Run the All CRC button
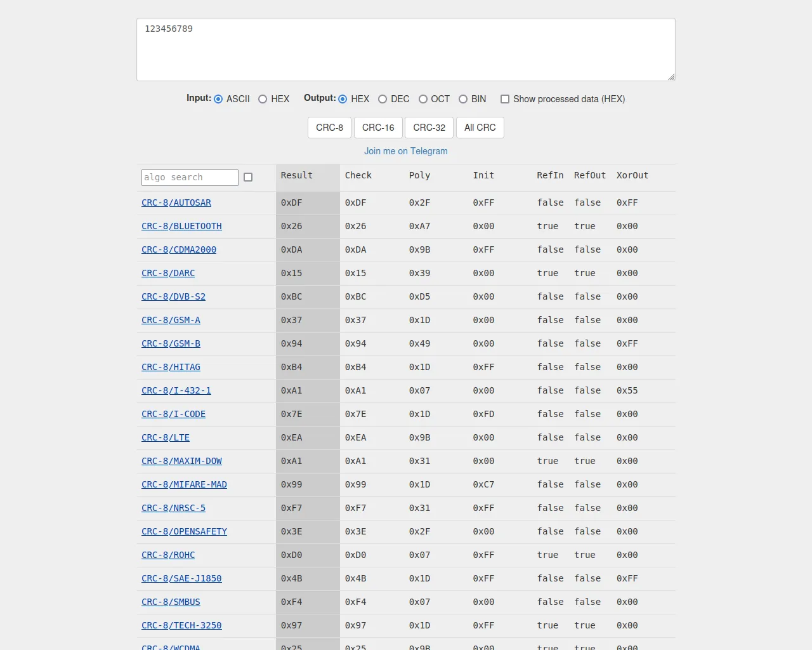 click(480, 128)
